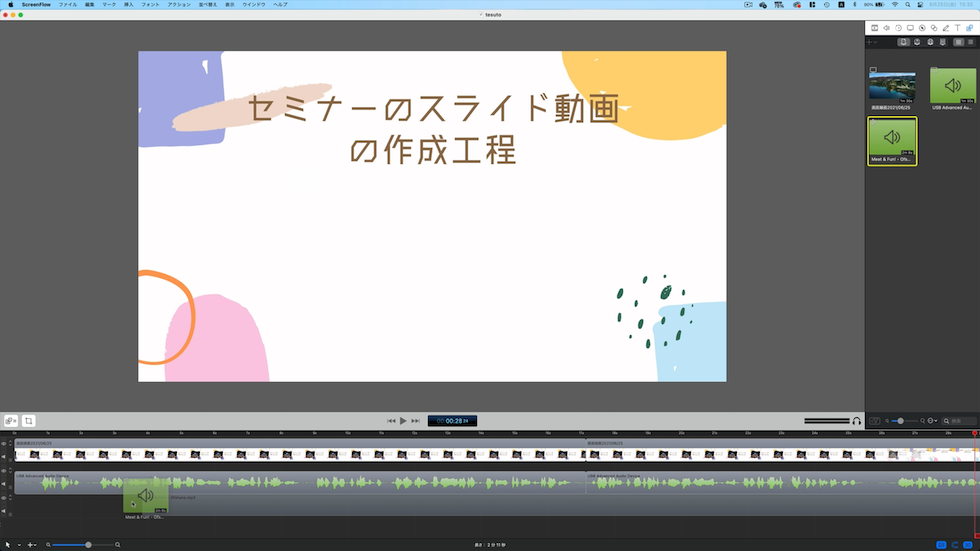This screenshot has height=551, width=980.
Task: Open Spotlight search in macOS menu bar
Action: coord(908,4)
